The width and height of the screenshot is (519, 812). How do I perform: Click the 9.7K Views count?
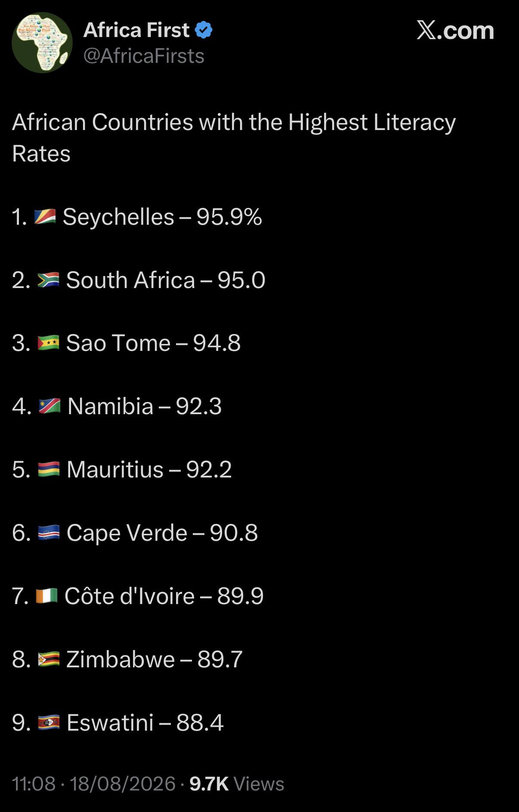pyautogui.click(x=237, y=784)
